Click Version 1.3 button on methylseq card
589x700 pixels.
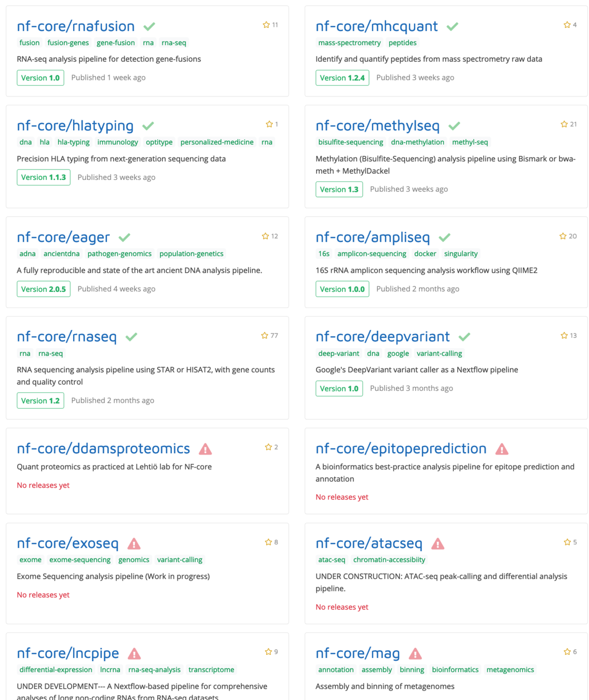click(x=339, y=189)
